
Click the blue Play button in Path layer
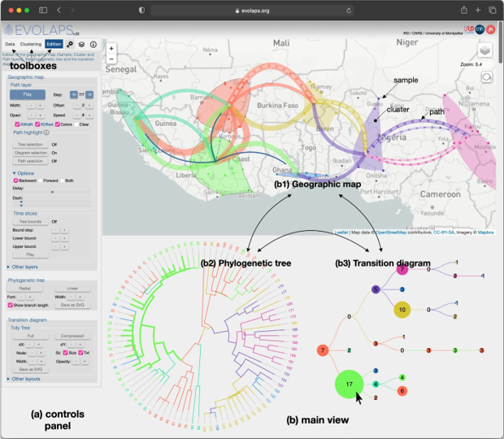click(28, 94)
